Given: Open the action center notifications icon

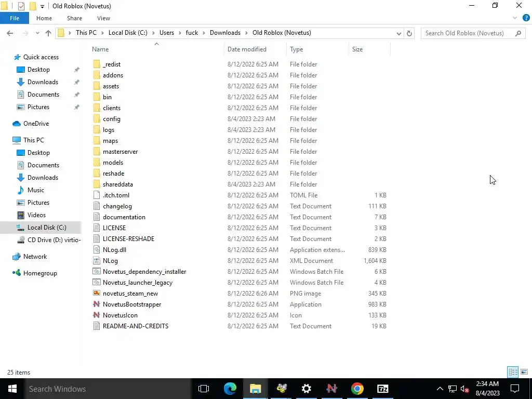Looking at the screenshot, I should [x=515, y=389].
